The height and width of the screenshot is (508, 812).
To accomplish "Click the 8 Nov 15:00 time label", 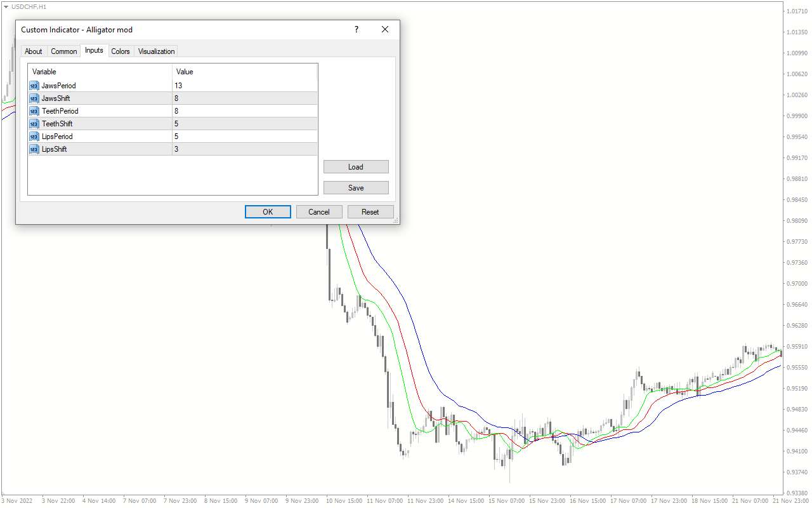I will 221,501.
